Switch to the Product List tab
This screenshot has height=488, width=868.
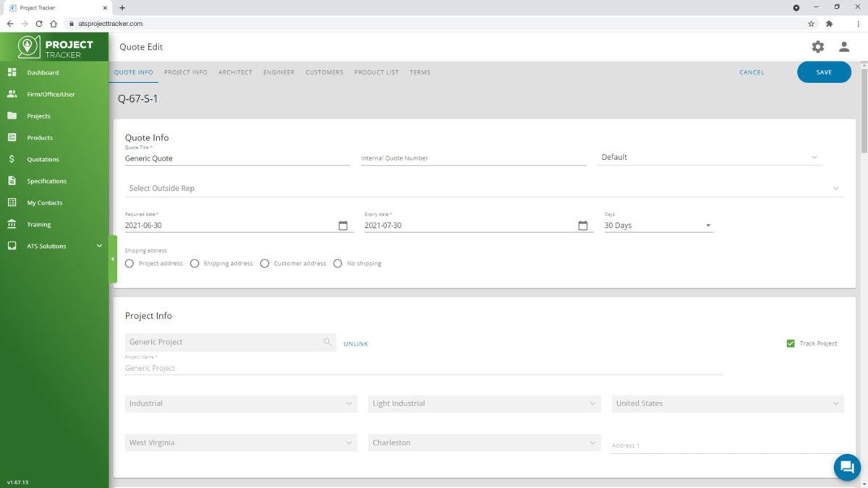tap(376, 72)
